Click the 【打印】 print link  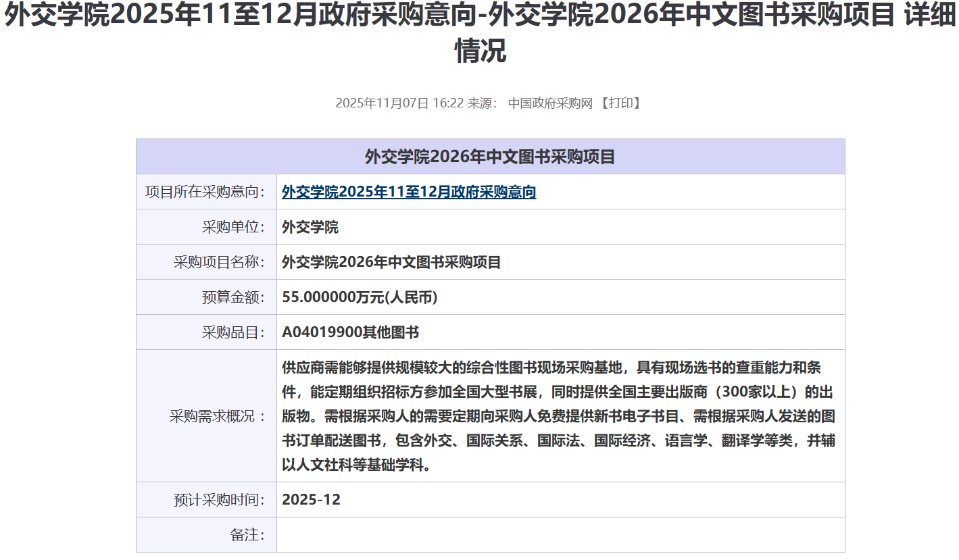[620, 103]
